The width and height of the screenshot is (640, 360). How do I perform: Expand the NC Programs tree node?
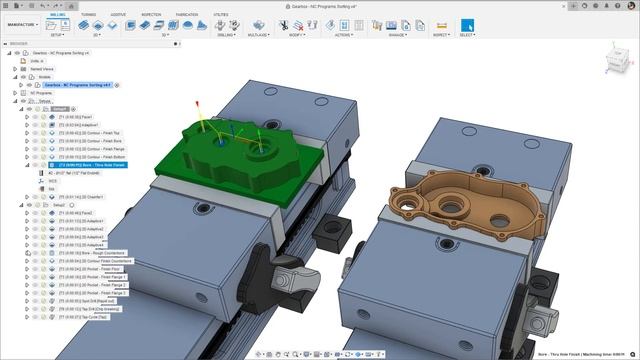[15, 93]
